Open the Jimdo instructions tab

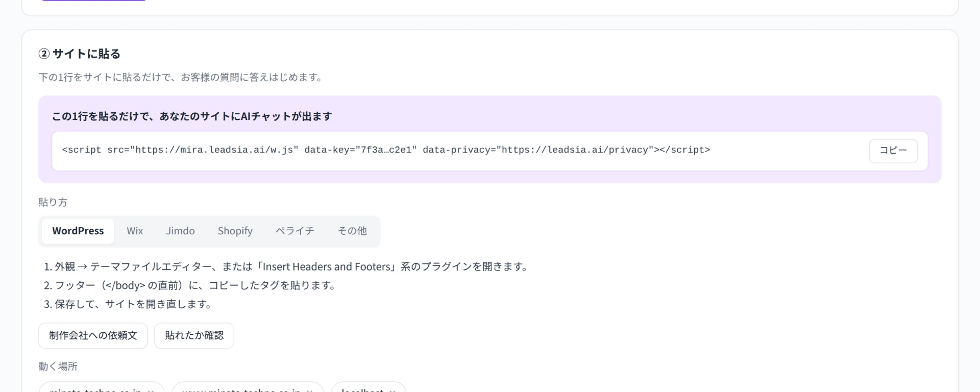tap(180, 231)
